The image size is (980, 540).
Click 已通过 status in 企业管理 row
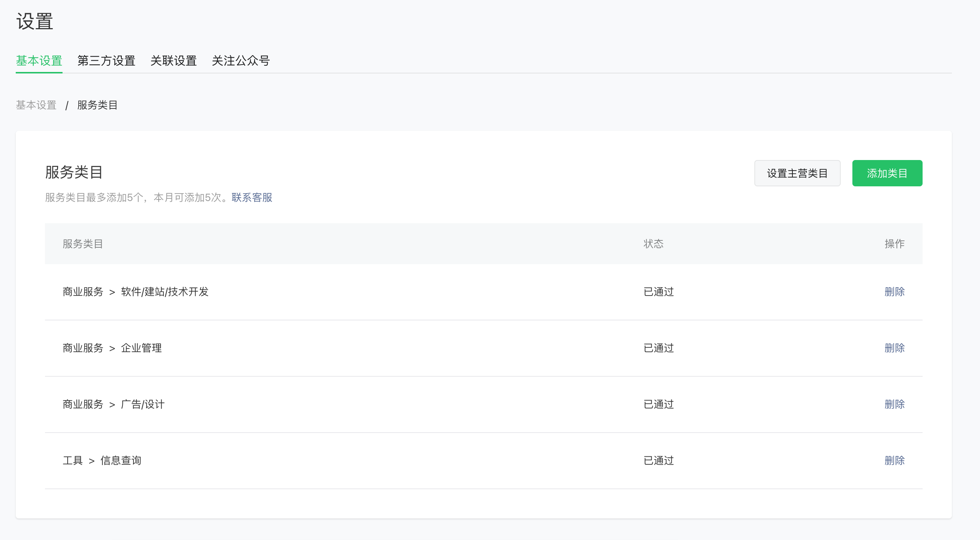coord(659,348)
